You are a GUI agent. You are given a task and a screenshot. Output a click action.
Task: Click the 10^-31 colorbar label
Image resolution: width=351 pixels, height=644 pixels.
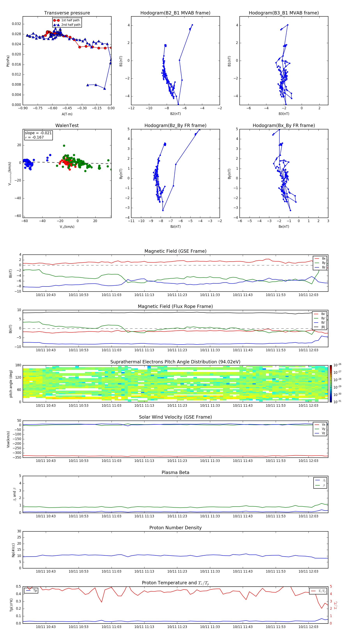pyautogui.click(x=337, y=402)
